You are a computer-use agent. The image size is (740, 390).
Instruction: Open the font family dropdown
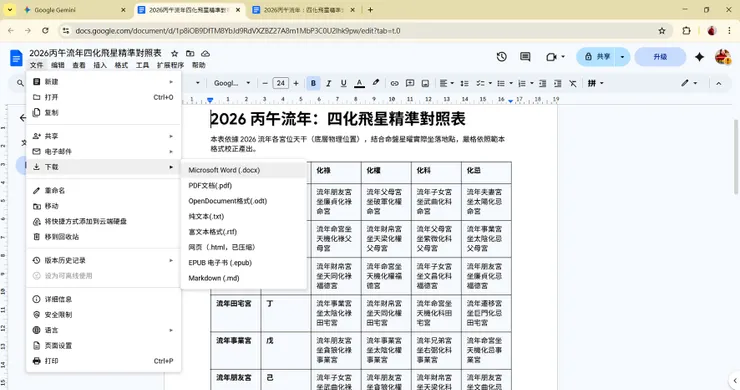[232, 83]
